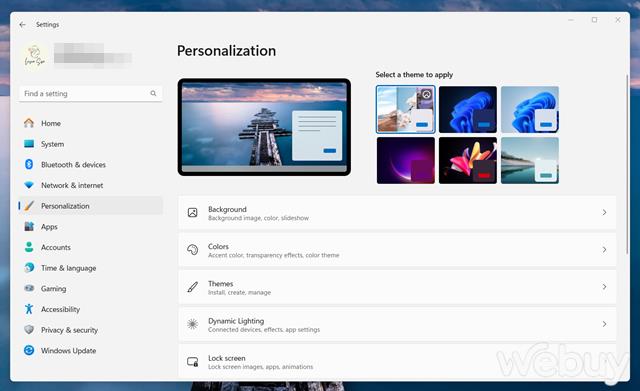640x391 pixels.
Task: Click the Colors palette icon
Action: (x=192, y=250)
